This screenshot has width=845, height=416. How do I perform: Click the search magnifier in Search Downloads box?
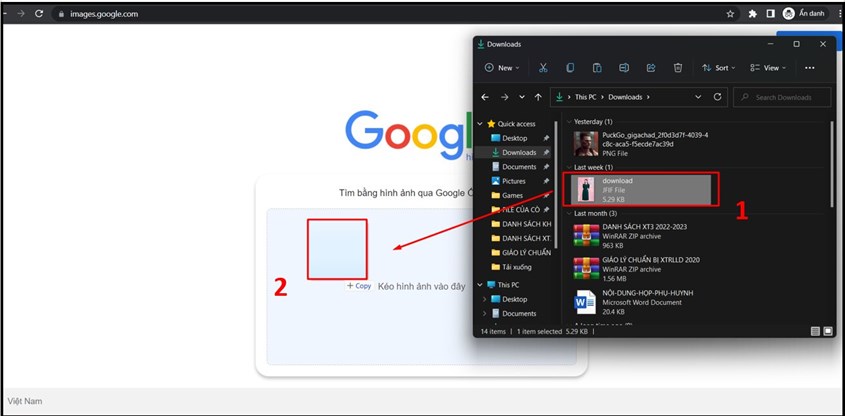(x=745, y=98)
